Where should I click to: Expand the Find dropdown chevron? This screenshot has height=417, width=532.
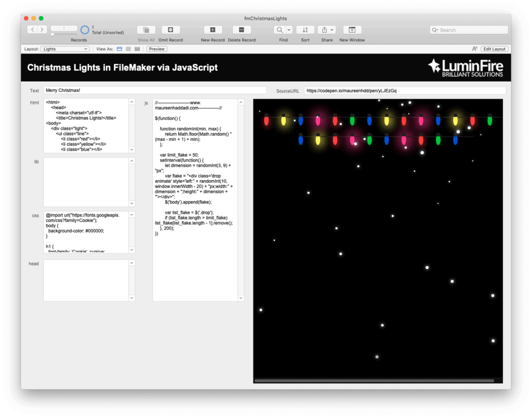pyautogui.click(x=289, y=30)
